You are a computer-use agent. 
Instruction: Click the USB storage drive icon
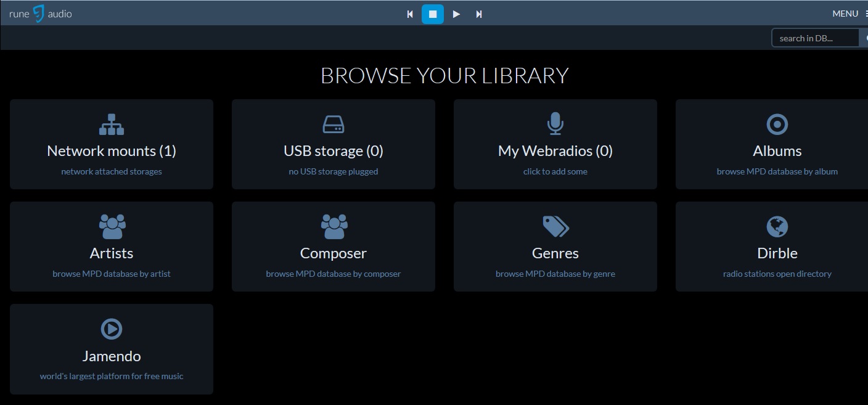(x=334, y=125)
